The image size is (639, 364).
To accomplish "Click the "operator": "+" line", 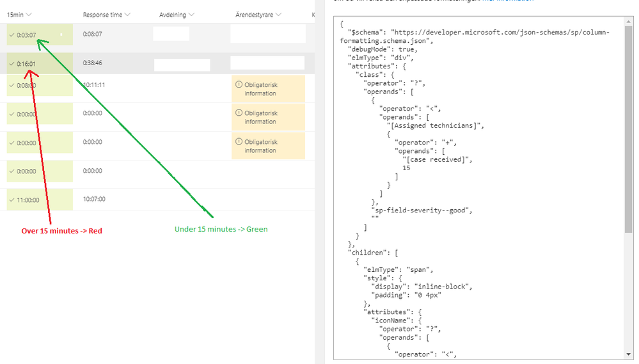I will click(x=425, y=142).
